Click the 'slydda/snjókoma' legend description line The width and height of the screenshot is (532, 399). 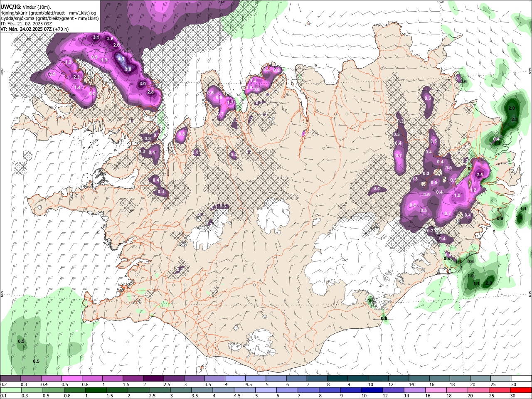tap(50, 18)
